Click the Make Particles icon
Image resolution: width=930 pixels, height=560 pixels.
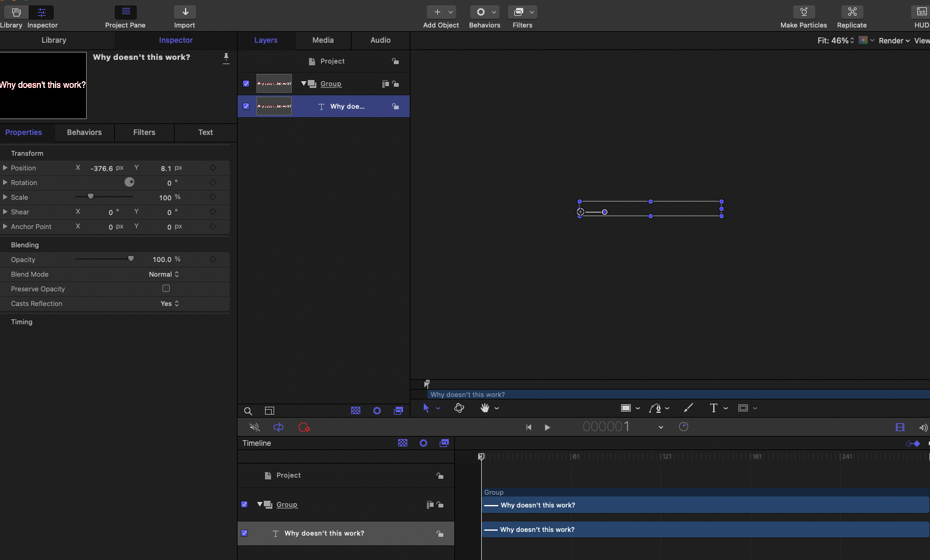coord(804,12)
